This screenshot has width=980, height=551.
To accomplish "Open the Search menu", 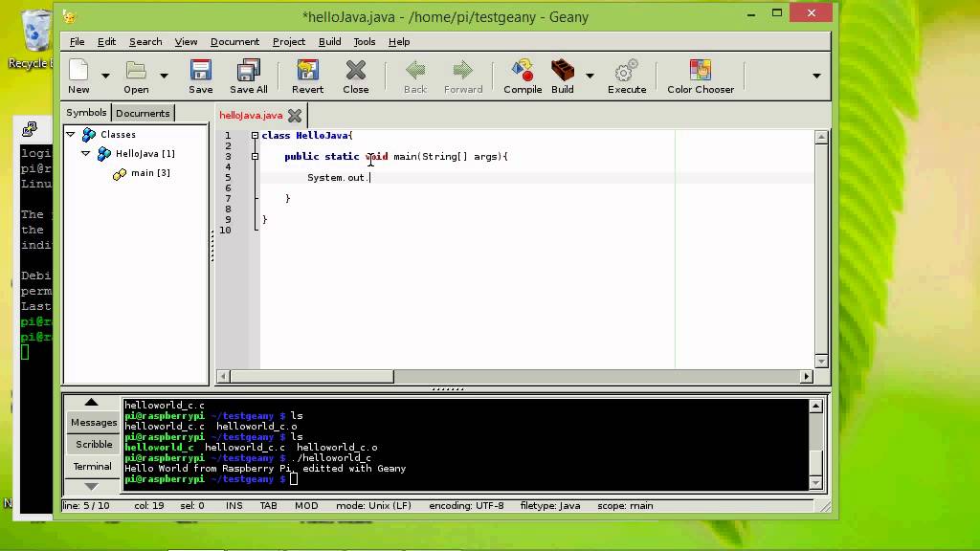I will click(145, 42).
